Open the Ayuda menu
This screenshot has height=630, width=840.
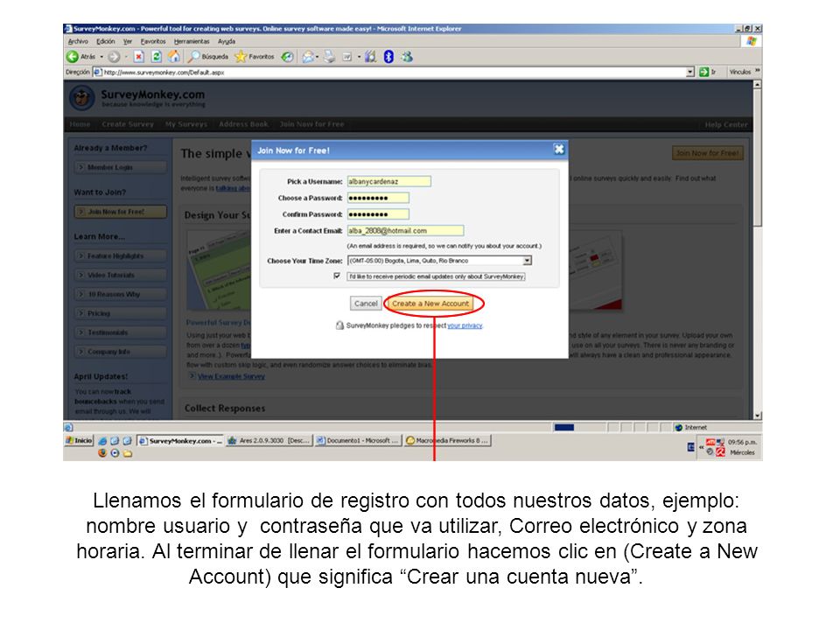[x=227, y=41]
